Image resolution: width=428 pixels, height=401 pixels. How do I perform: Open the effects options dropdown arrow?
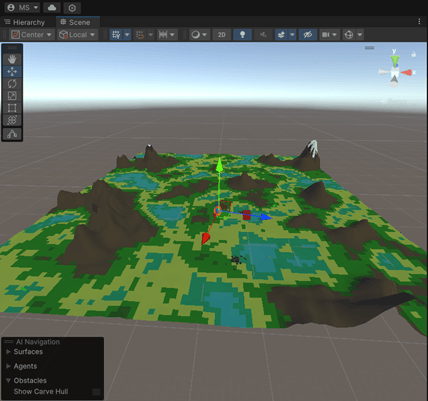(x=292, y=35)
